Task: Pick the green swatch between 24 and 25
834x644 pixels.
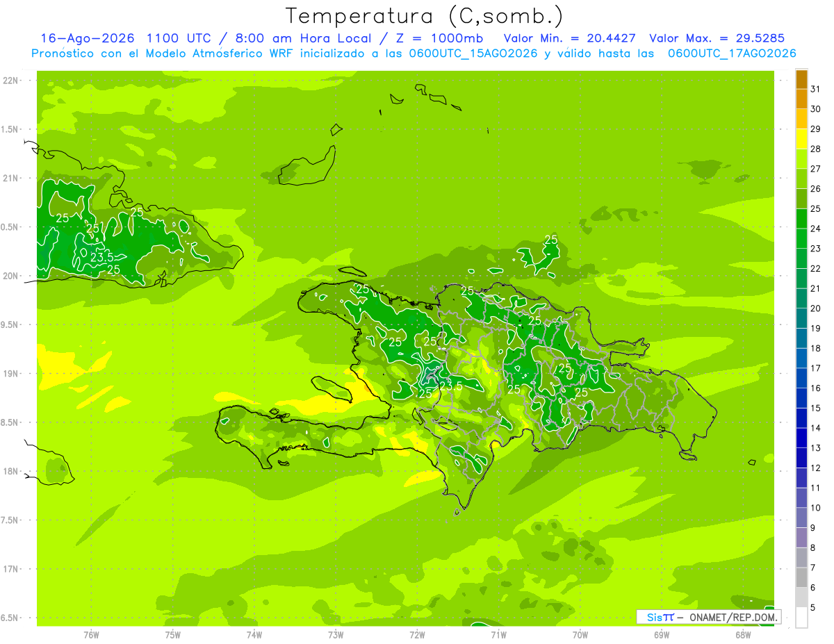Action: click(801, 219)
